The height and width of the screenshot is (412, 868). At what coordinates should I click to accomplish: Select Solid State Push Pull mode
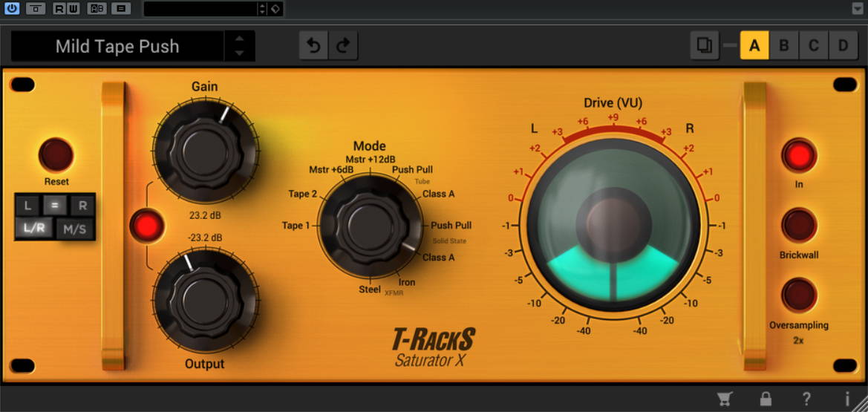coord(451,226)
